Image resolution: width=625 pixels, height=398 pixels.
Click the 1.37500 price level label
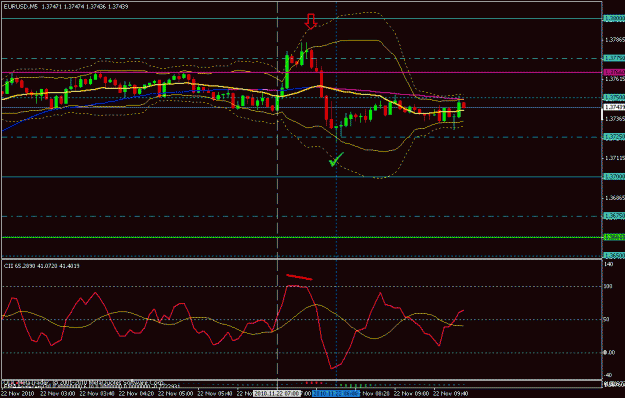(x=614, y=98)
